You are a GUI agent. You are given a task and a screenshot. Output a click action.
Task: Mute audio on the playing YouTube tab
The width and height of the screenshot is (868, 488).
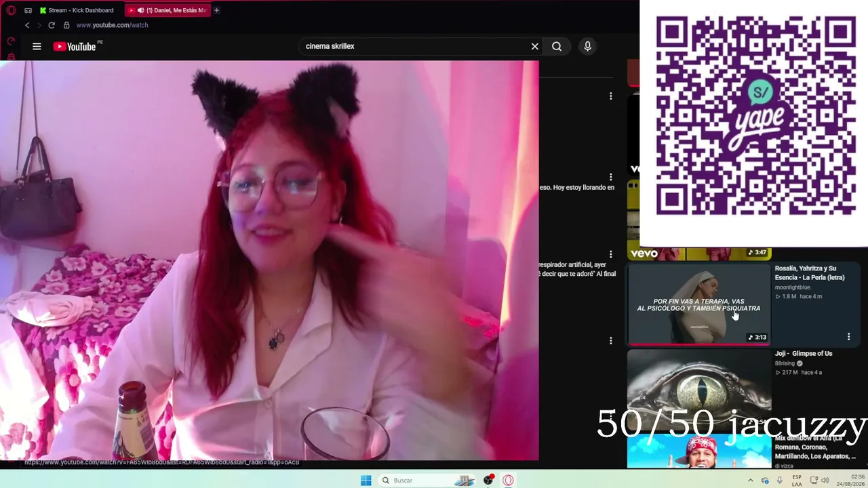[x=140, y=10]
